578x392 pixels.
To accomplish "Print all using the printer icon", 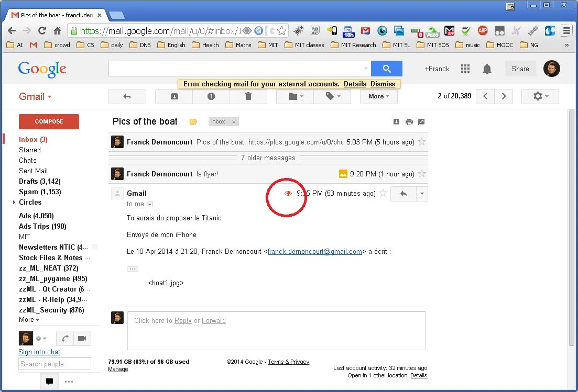I will 409,122.
